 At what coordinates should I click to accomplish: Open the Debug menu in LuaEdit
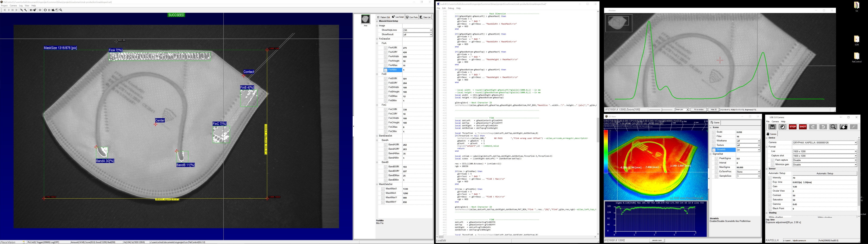point(451,8)
